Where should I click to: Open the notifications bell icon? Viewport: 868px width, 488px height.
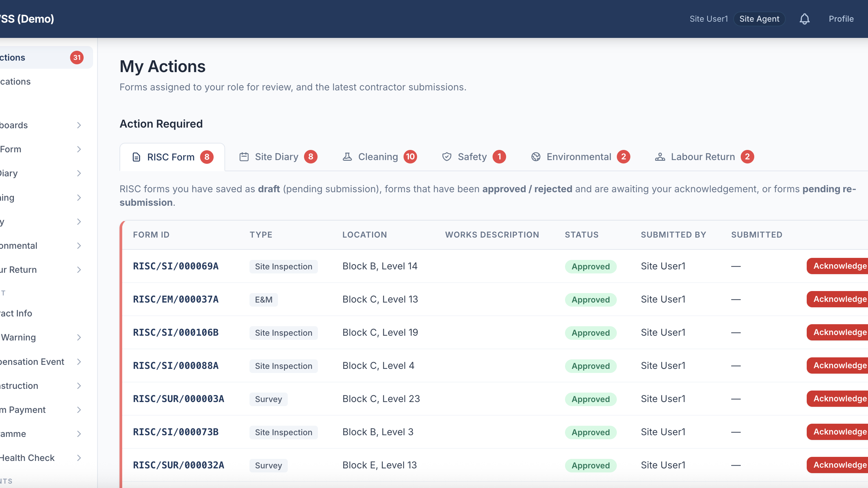(x=804, y=19)
